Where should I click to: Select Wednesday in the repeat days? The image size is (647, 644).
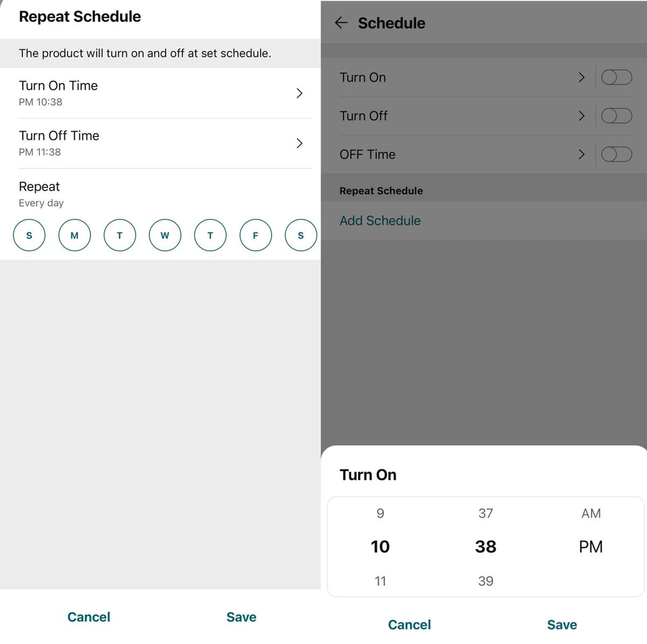pos(165,235)
